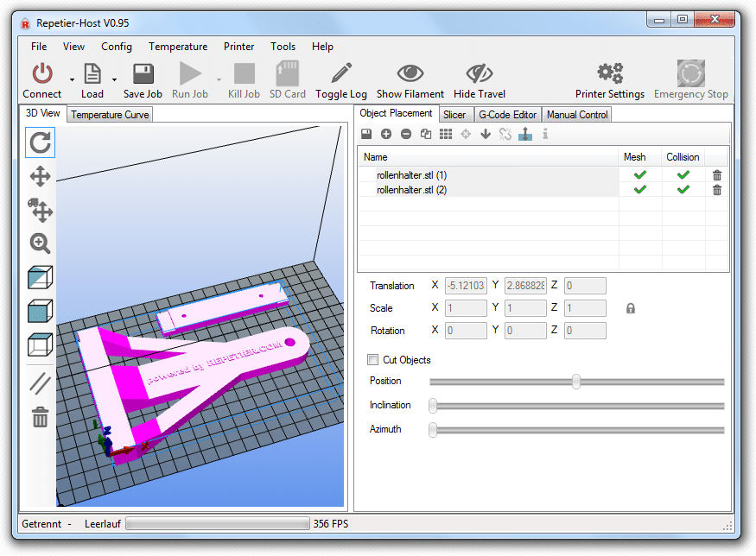The width and height of the screenshot is (756, 556).
Task: Toggle Hide Travel eye icon
Action: pos(480,73)
